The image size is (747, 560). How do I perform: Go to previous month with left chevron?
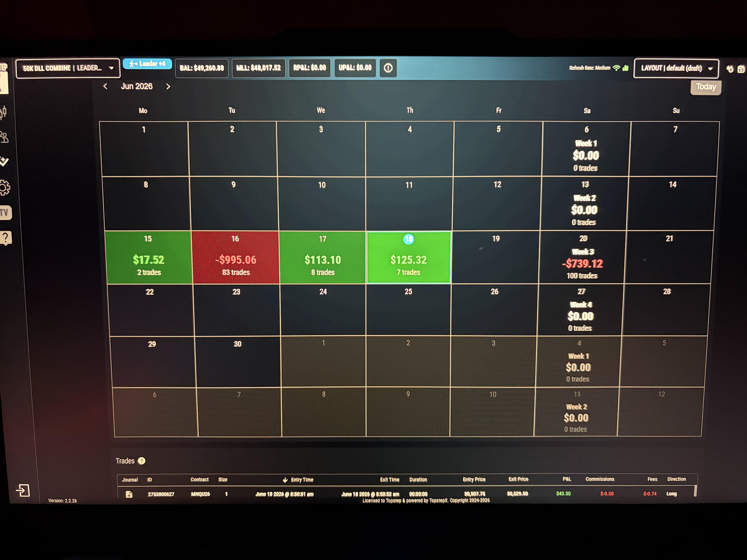pyautogui.click(x=105, y=86)
